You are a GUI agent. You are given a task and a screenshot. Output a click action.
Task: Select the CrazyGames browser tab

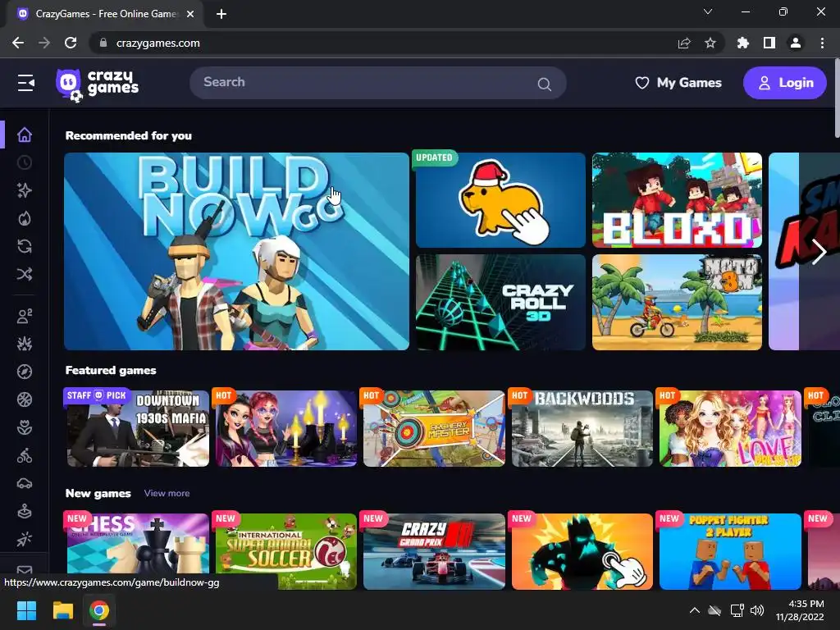(x=106, y=14)
